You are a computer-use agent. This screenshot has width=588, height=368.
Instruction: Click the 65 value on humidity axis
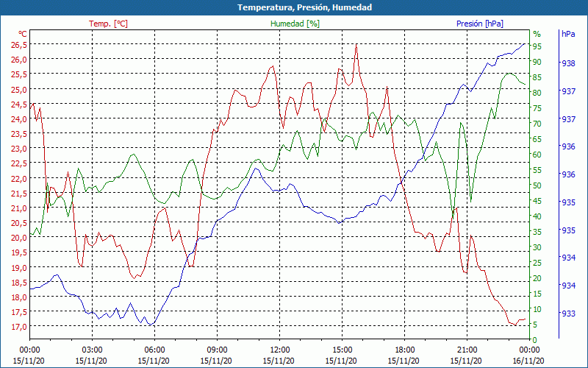point(537,139)
